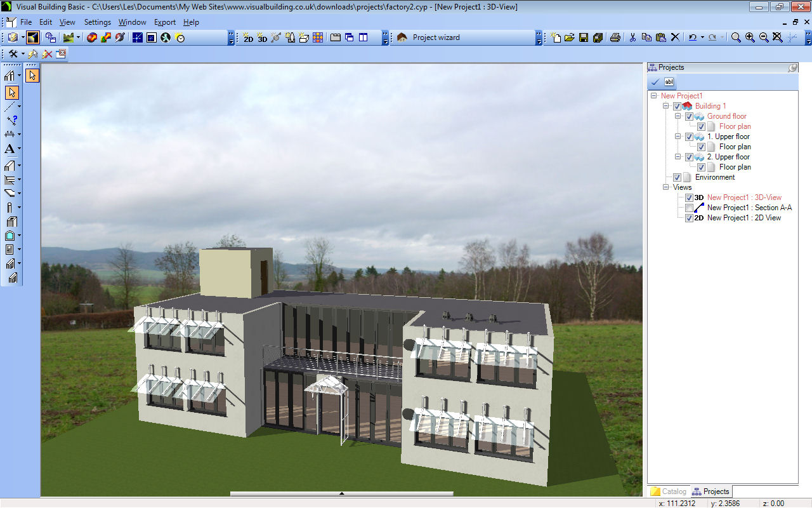Viewport: 812px width, 508px height.
Task: Zoom in with the plus magnifier icon
Action: 750,38
